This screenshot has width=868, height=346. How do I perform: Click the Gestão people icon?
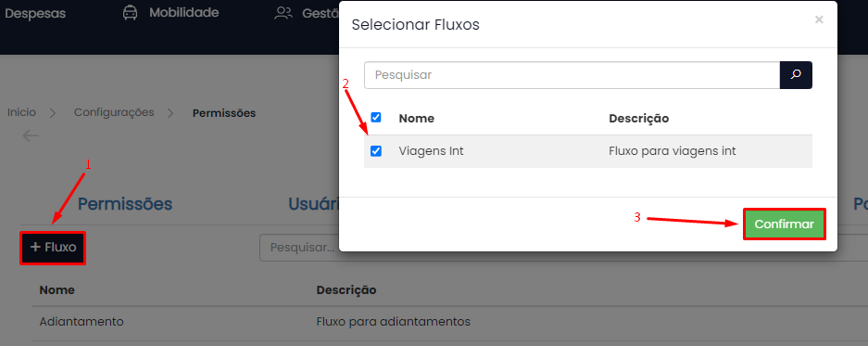(283, 13)
